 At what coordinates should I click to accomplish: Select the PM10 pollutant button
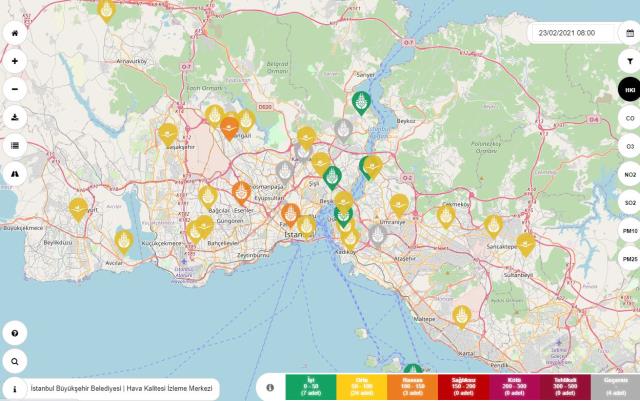pyautogui.click(x=630, y=231)
